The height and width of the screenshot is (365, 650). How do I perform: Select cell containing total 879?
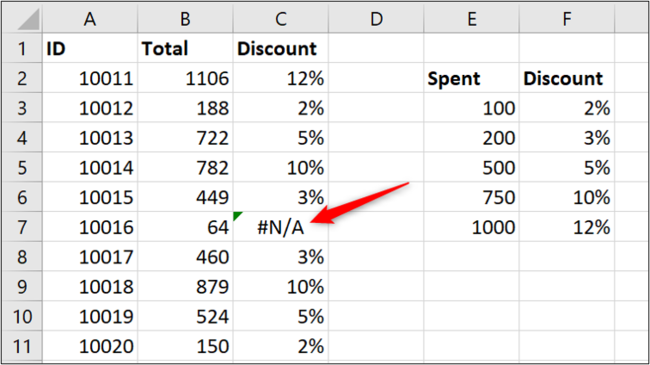coord(185,287)
